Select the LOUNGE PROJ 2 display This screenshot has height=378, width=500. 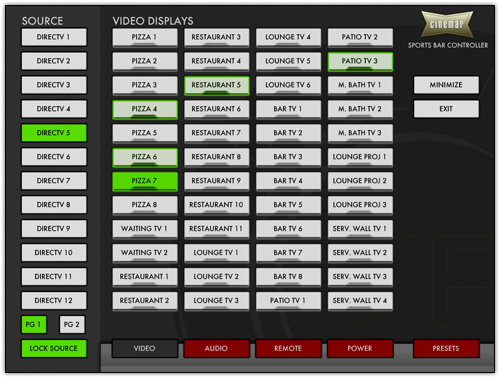click(x=360, y=181)
